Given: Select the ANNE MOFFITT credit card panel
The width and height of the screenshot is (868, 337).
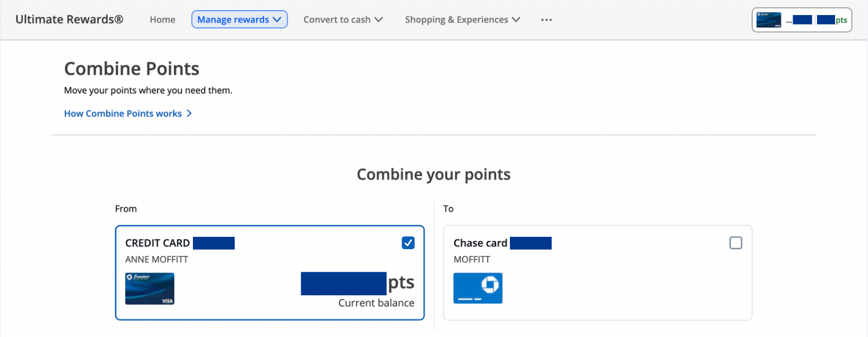Looking at the screenshot, I should click(x=269, y=272).
